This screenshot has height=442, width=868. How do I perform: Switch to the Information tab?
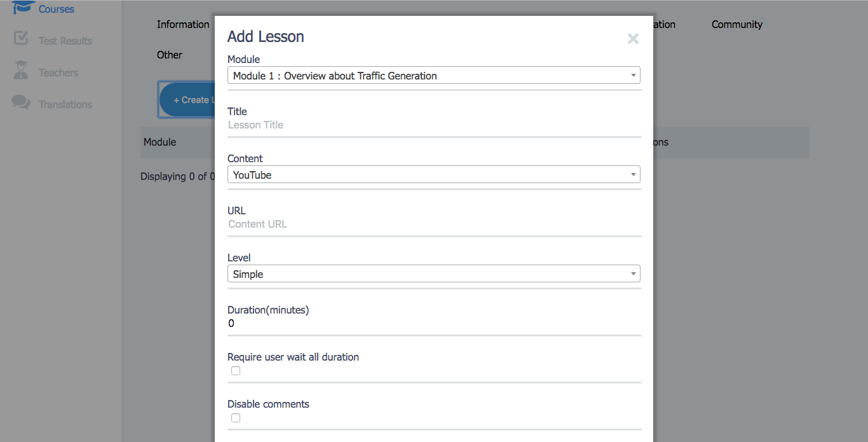click(183, 24)
